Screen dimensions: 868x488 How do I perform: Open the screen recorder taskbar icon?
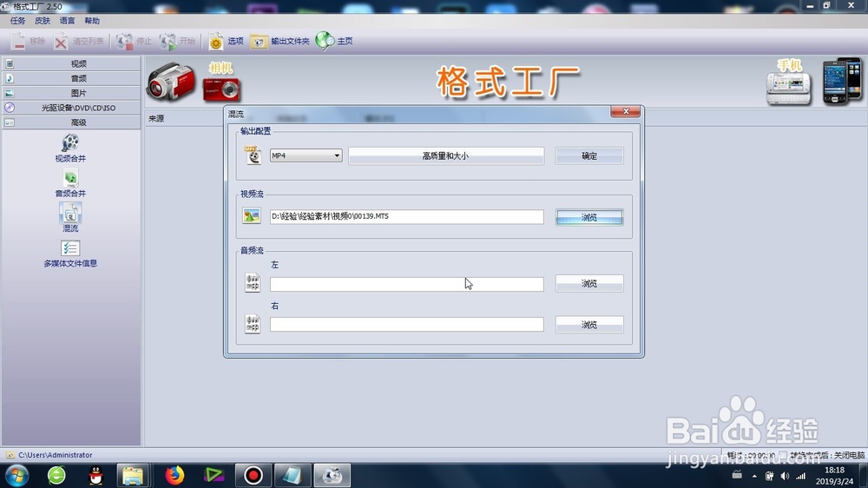[253, 475]
